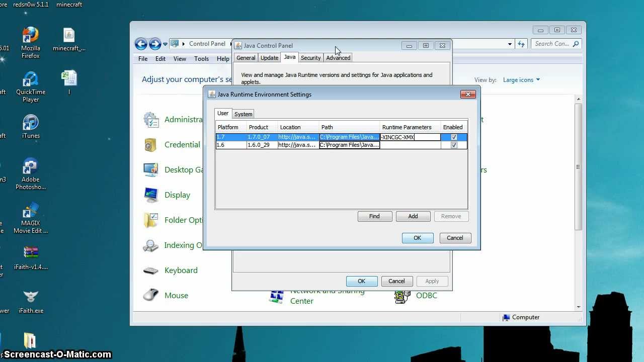Cancel the JRE Settings dialog

tap(455, 238)
